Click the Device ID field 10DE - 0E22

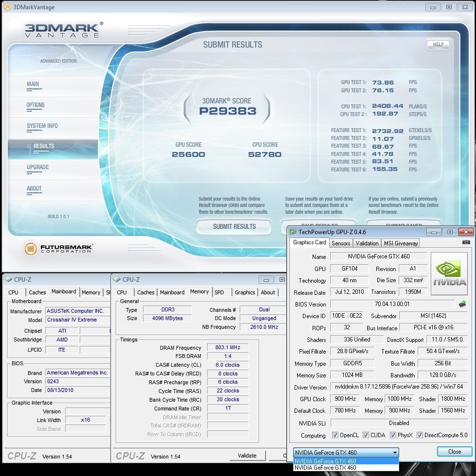[x=347, y=316]
